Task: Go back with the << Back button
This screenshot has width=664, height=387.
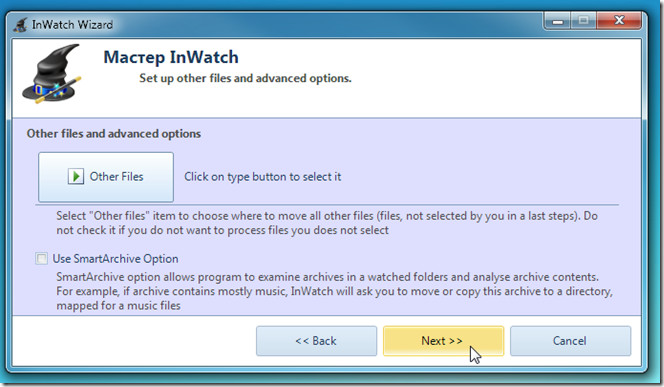Action: (316, 341)
